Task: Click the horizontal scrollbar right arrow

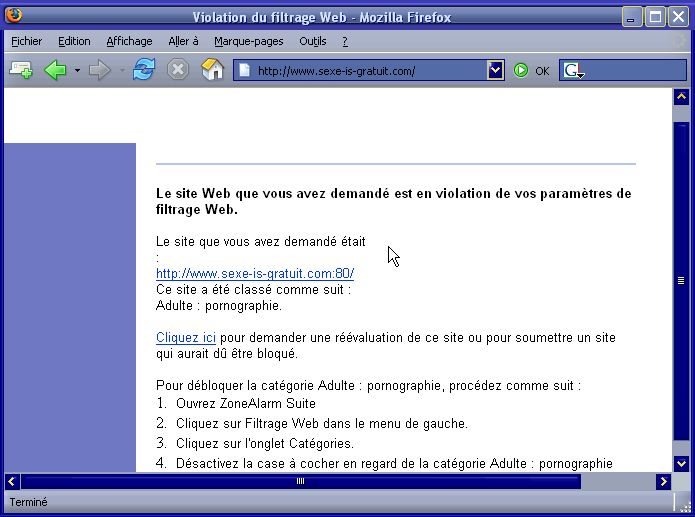Action: tap(663, 482)
